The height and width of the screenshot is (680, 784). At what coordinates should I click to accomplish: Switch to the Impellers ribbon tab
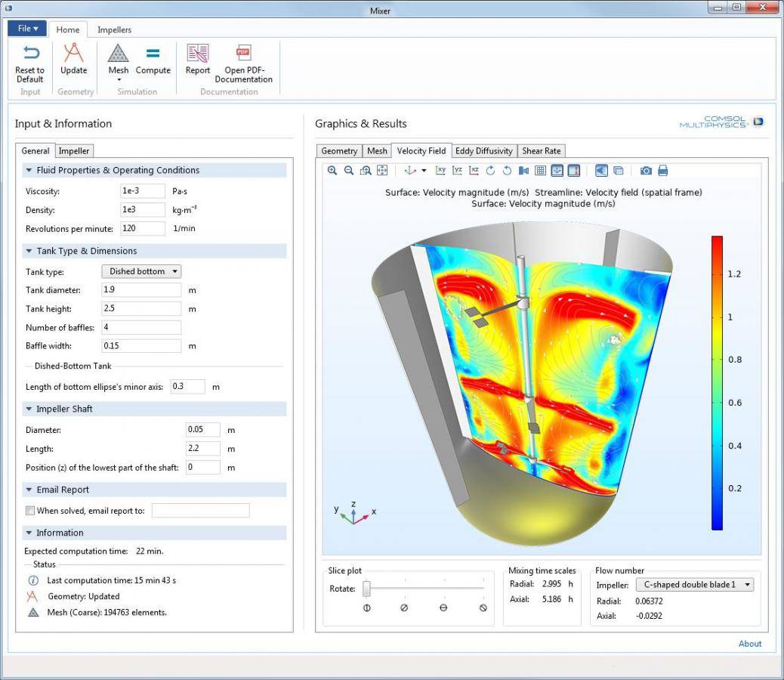[115, 29]
